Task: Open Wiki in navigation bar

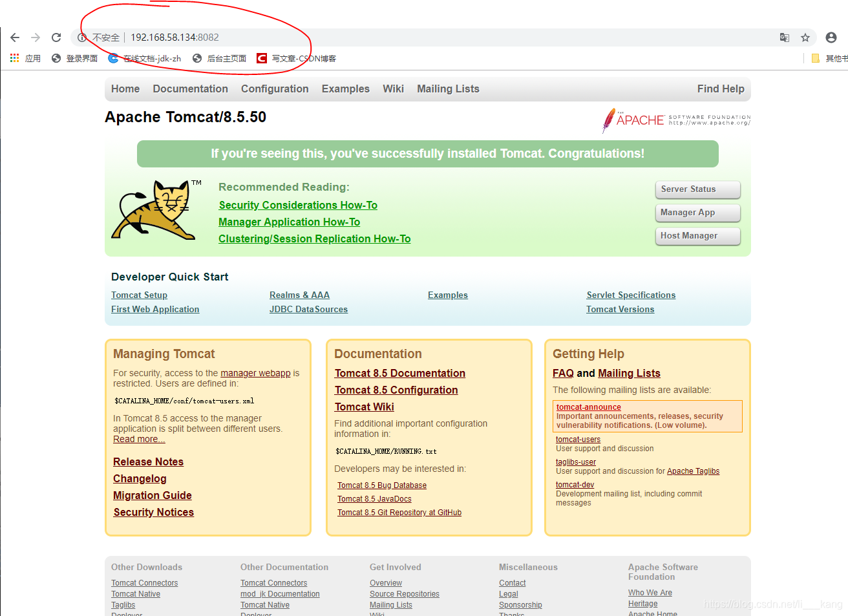Action: 393,89
